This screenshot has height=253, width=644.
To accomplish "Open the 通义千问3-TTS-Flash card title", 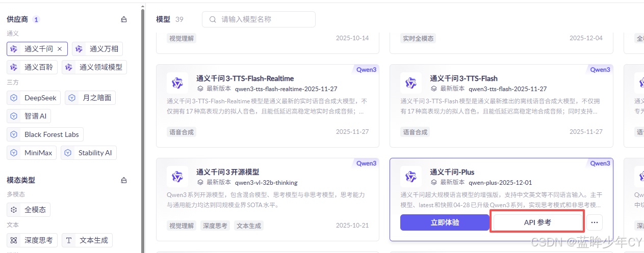I will pos(463,78).
